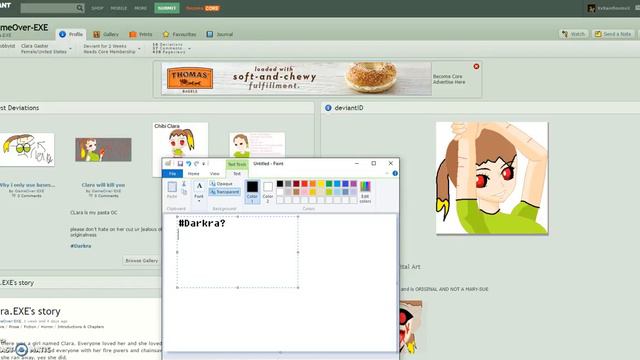Click the Copy icon in Paint's Clipboard group
The height and width of the screenshot is (360, 640).
[x=184, y=192]
